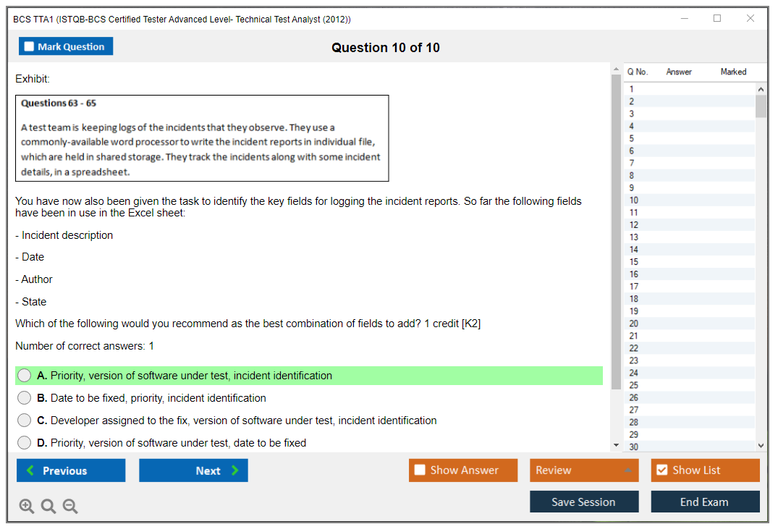Screen dimensions: 778x532
Task: Go to Next question
Action: (x=193, y=470)
